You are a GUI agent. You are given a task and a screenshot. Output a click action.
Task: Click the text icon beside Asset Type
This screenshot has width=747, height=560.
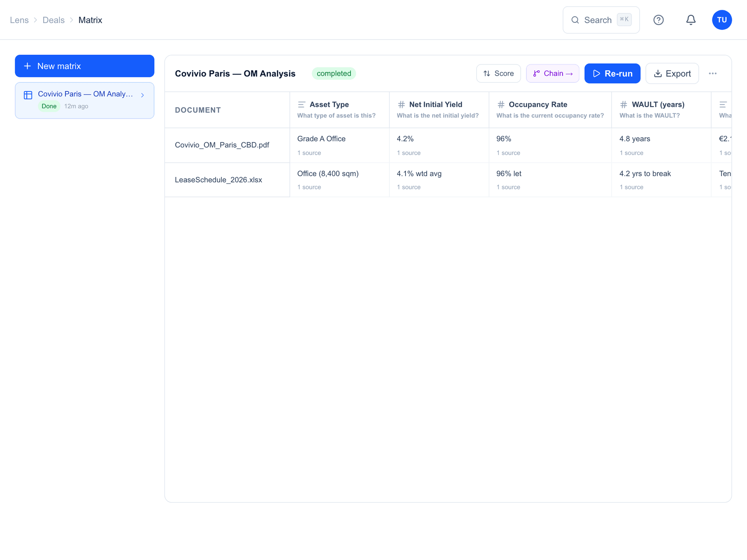click(x=302, y=105)
